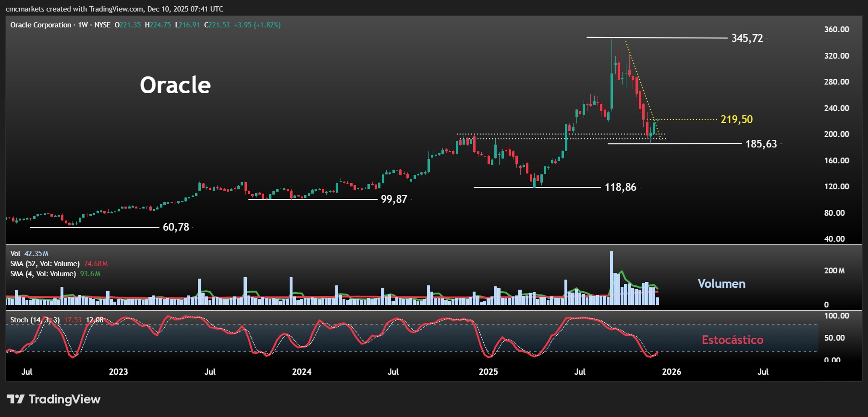Click the 2026 time axis label
The width and height of the screenshot is (868, 417).
(672, 372)
